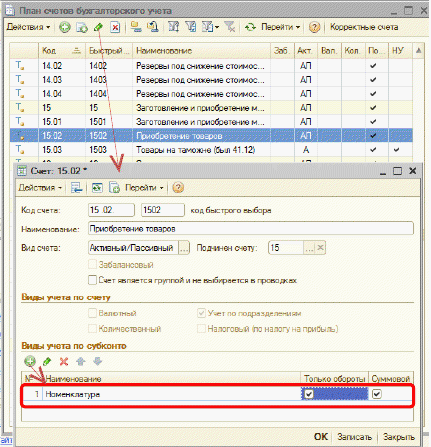Add a subconto row with green plus icon
The image size is (431, 447).
30,361
